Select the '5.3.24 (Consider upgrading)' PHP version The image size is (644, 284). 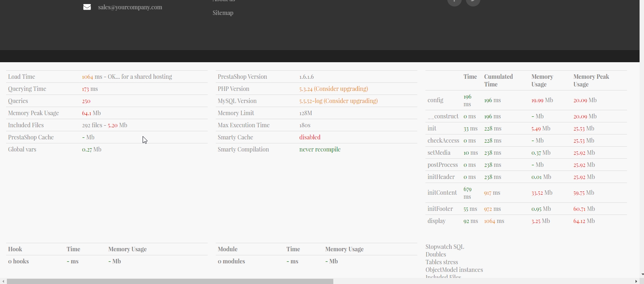pos(334,89)
